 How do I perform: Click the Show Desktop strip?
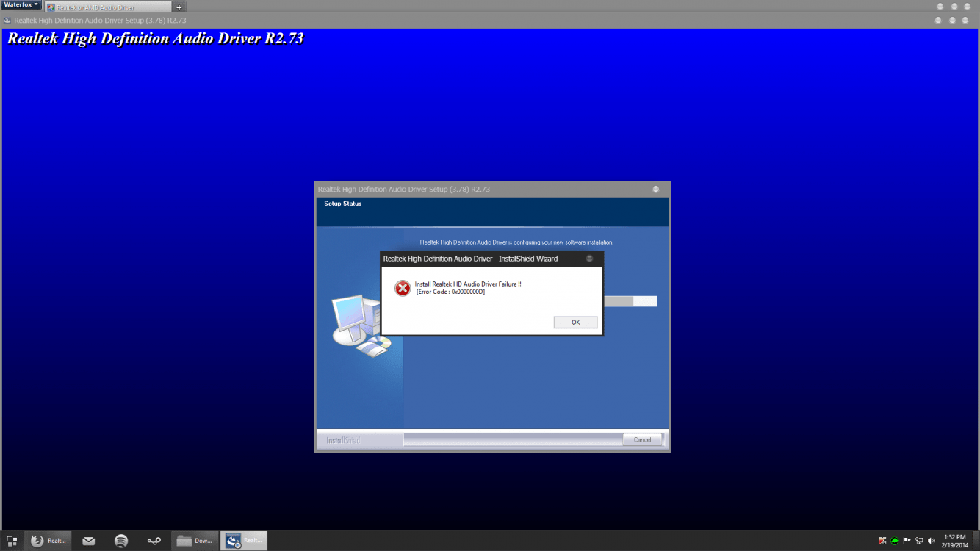point(976,541)
